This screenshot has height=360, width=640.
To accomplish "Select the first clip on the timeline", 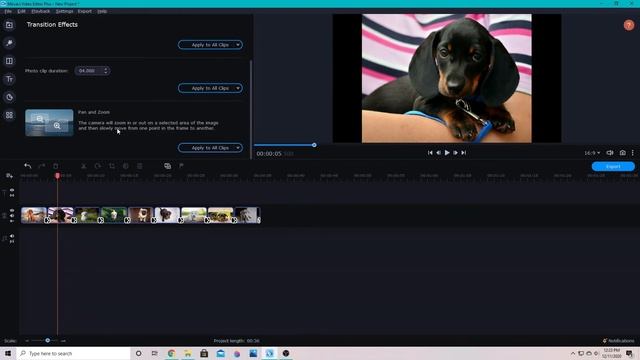I will (33, 215).
